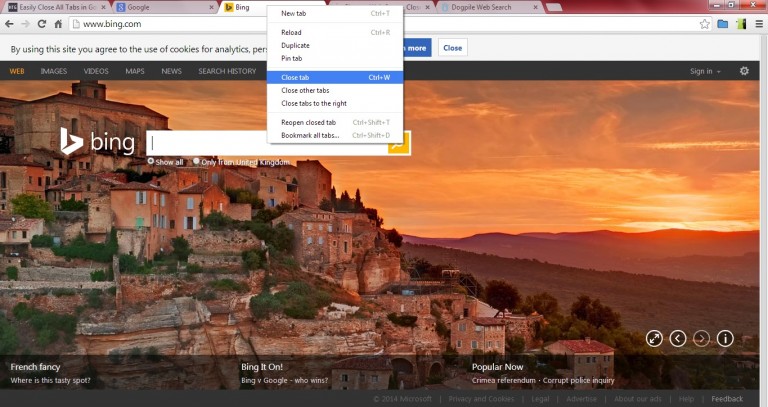Open the Legal footer link
768x407 pixels.
(540, 399)
